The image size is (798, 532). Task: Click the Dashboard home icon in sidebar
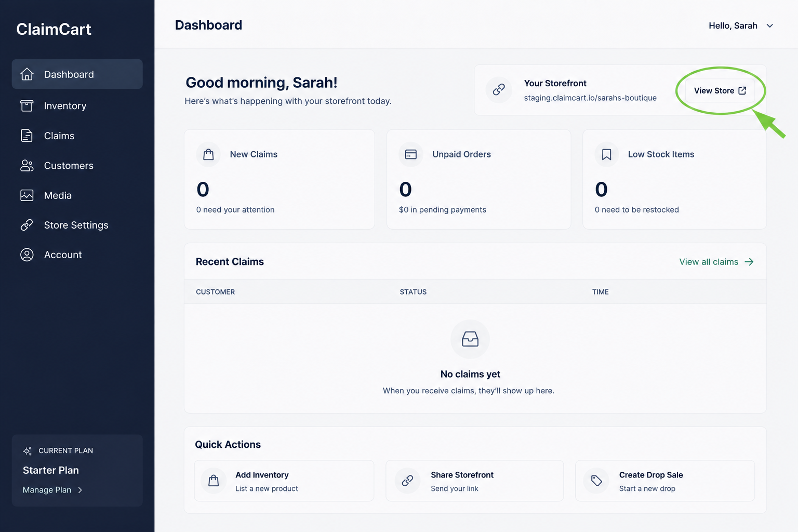point(27,74)
